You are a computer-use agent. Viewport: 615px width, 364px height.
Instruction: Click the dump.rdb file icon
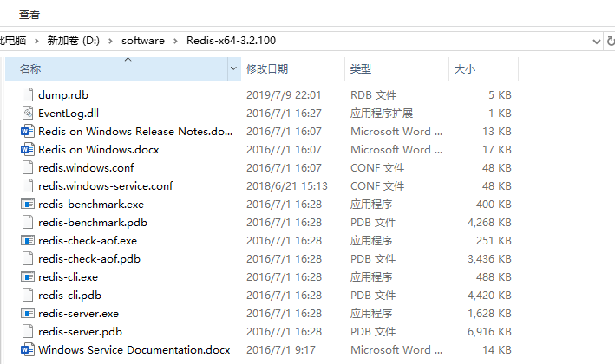click(x=28, y=94)
